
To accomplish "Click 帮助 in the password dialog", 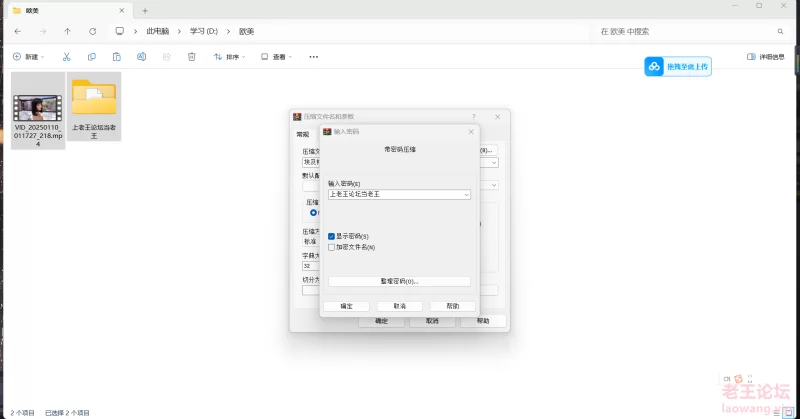I will coord(453,306).
